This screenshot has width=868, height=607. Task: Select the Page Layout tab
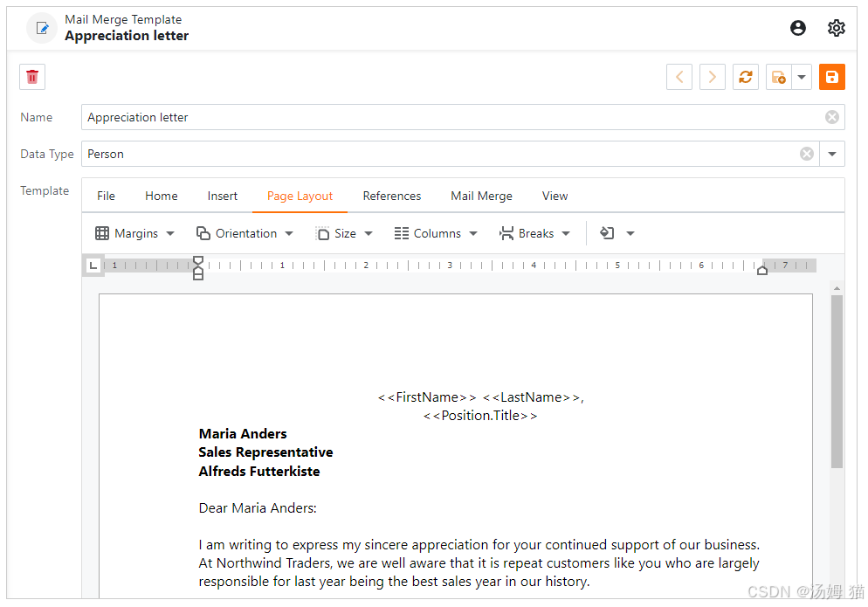coord(300,196)
